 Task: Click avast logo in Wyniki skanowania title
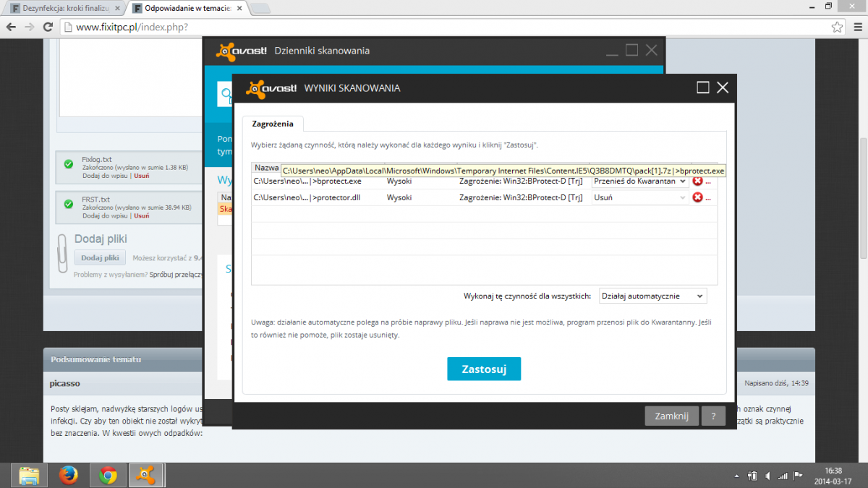coord(272,87)
